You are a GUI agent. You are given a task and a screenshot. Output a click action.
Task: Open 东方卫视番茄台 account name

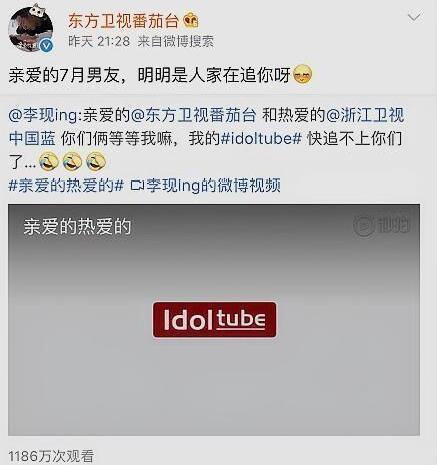[x=123, y=21]
